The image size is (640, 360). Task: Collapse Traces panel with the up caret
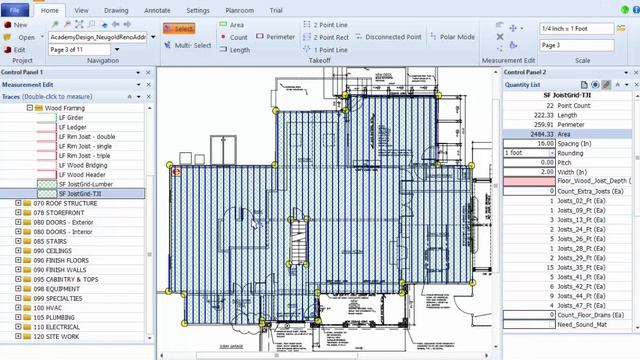(x=130, y=97)
